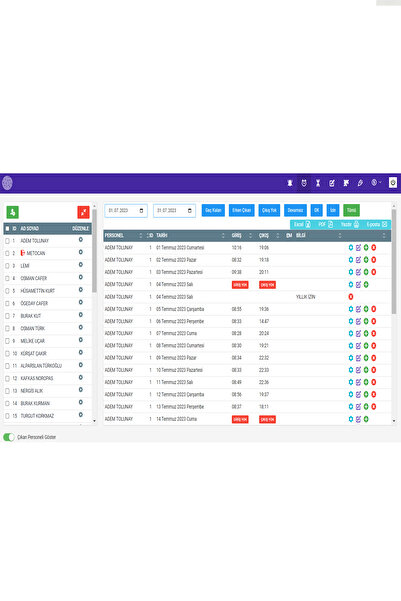This screenshot has height=601, width=401.
Task: Click the GİRİŞ YOK badge on 14 Temmuz row
Action: pos(240,420)
